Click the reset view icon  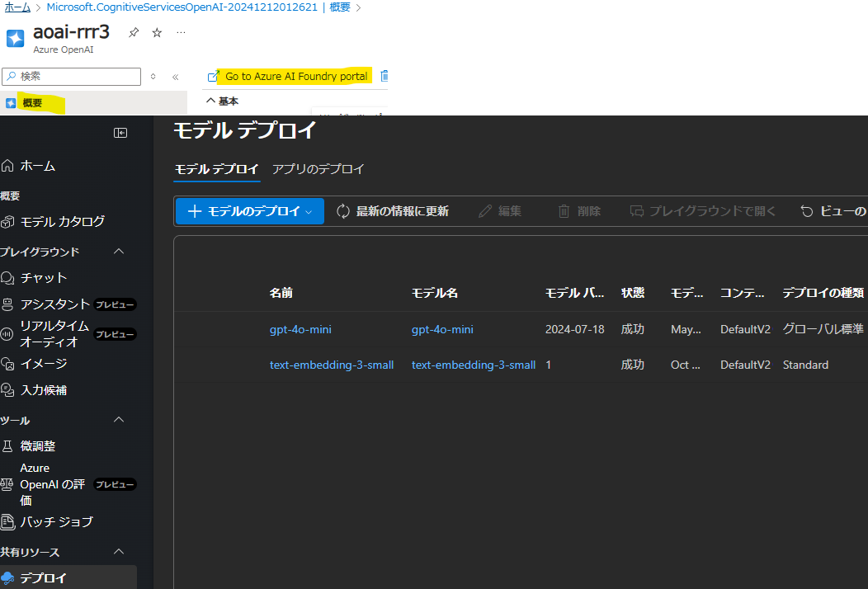coord(807,211)
